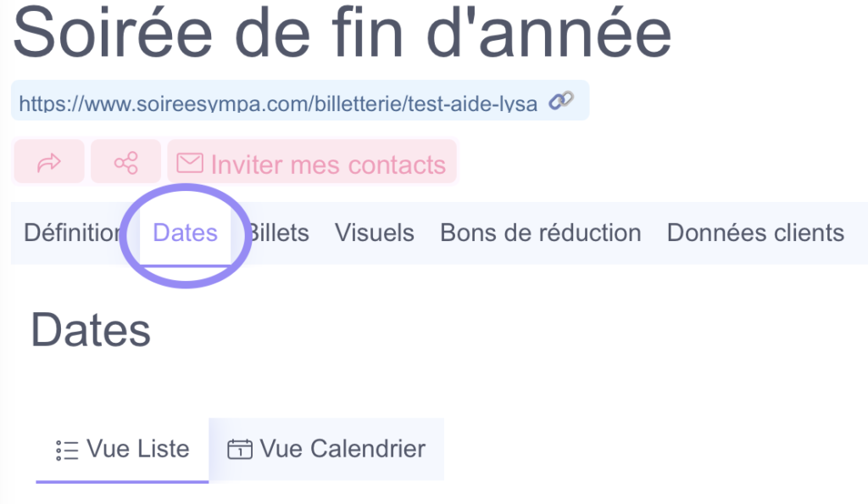Go to the Visuels tab
Viewport: 868px width, 504px height.
(x=374, y=232)
